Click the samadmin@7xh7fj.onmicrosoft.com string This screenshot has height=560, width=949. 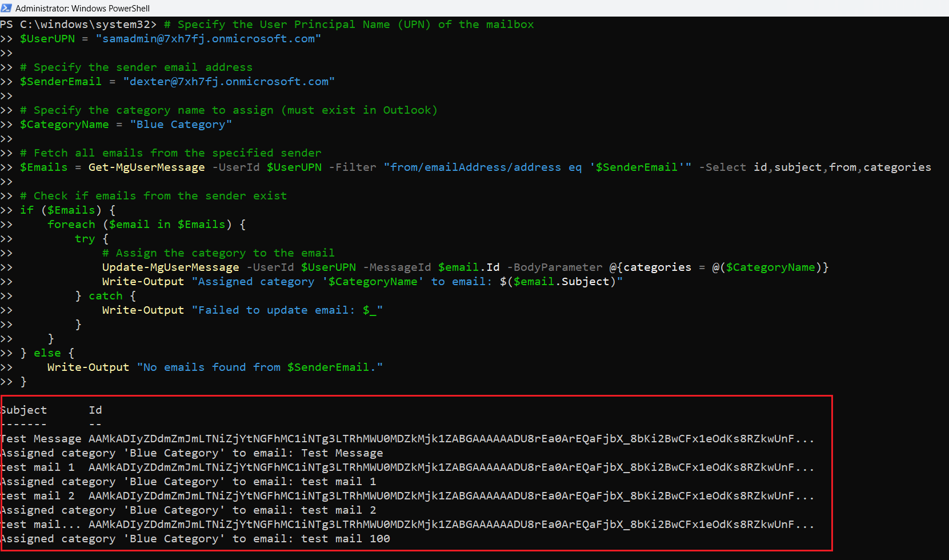[x=208, y=39]
